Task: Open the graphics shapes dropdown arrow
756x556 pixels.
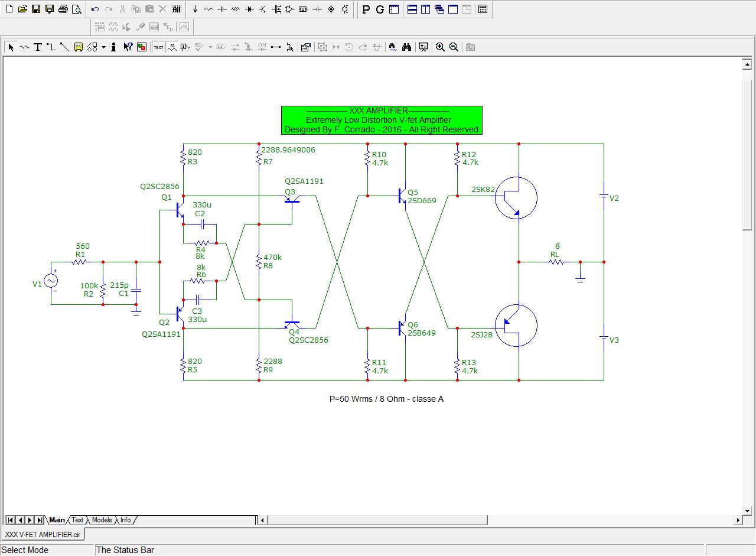Action: pos(103,47)
